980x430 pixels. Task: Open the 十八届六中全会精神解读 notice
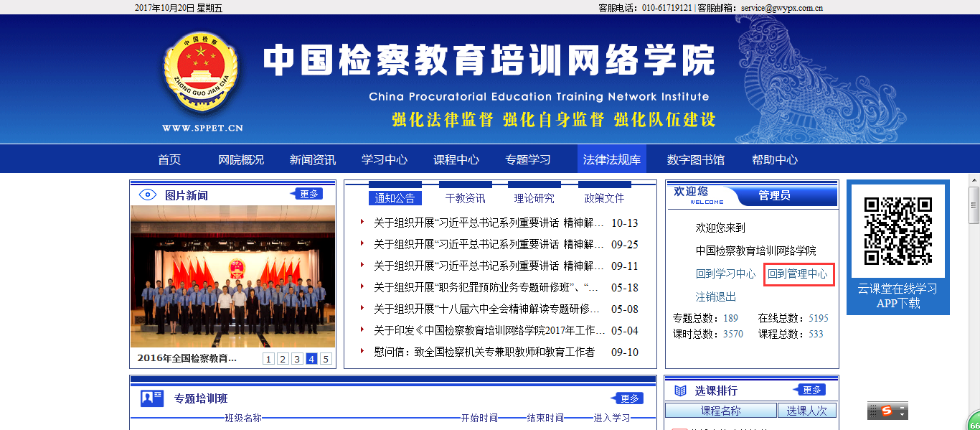(x=486, y=309)
